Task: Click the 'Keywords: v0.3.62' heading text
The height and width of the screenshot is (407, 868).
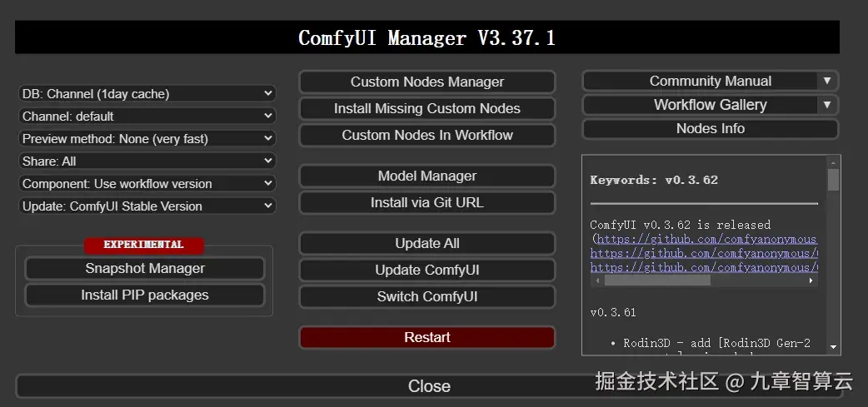Action: pos(654,180)
